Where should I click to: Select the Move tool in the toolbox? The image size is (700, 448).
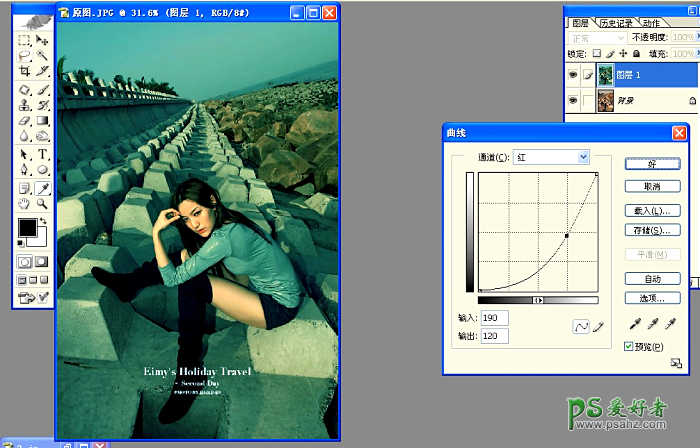(43, 40)
